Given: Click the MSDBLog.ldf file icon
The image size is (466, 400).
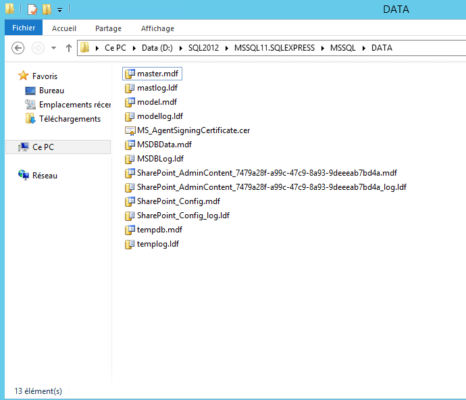Looking at the screenshot, I should (130, 159).
